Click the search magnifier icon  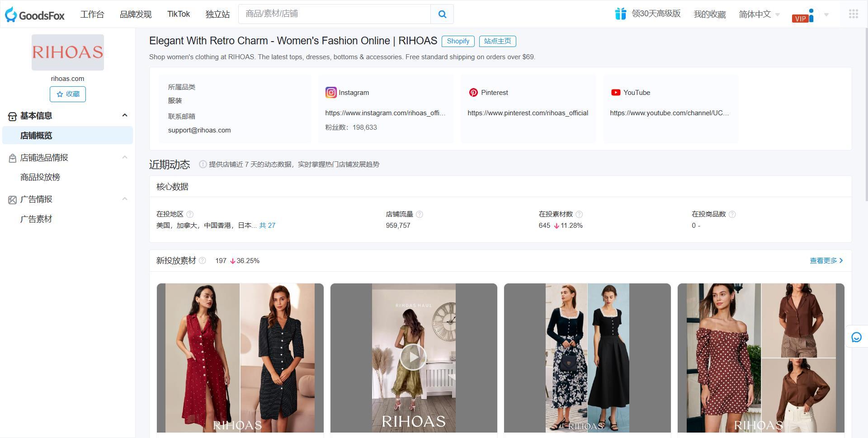(x=442, y=14)
